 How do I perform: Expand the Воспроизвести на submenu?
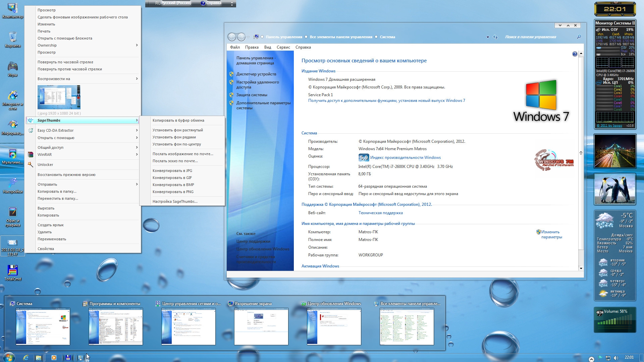coord(83,79)
